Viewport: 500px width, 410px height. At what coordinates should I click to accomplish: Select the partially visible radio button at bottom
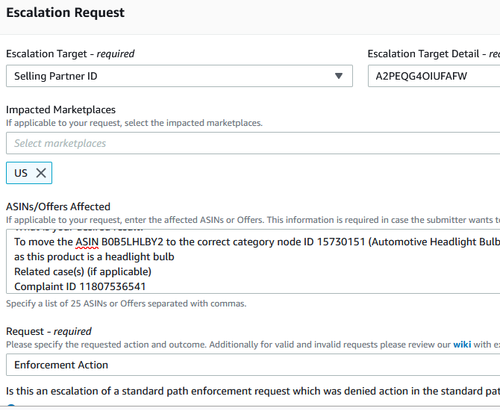(11, 406)
